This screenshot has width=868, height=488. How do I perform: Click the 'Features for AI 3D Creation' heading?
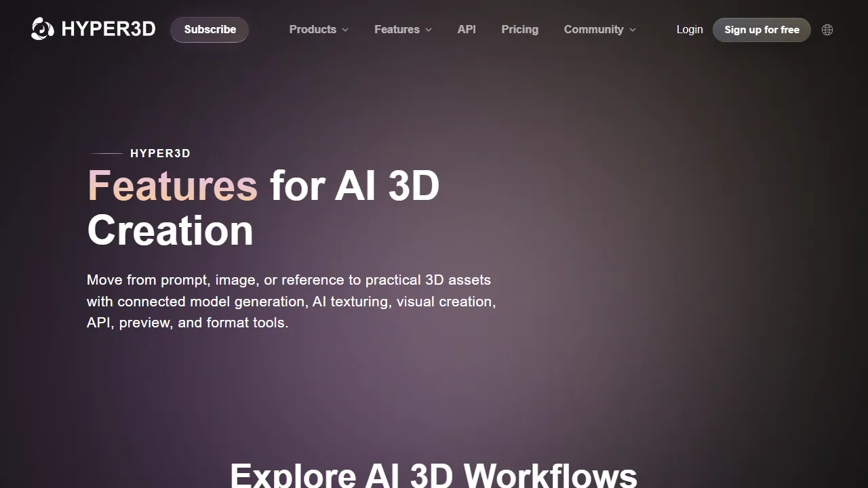263,207
